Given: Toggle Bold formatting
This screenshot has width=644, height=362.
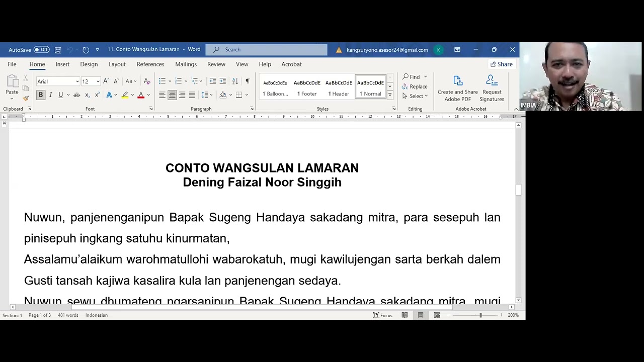Looking at the screenshot, I should [x=41, y=95].
